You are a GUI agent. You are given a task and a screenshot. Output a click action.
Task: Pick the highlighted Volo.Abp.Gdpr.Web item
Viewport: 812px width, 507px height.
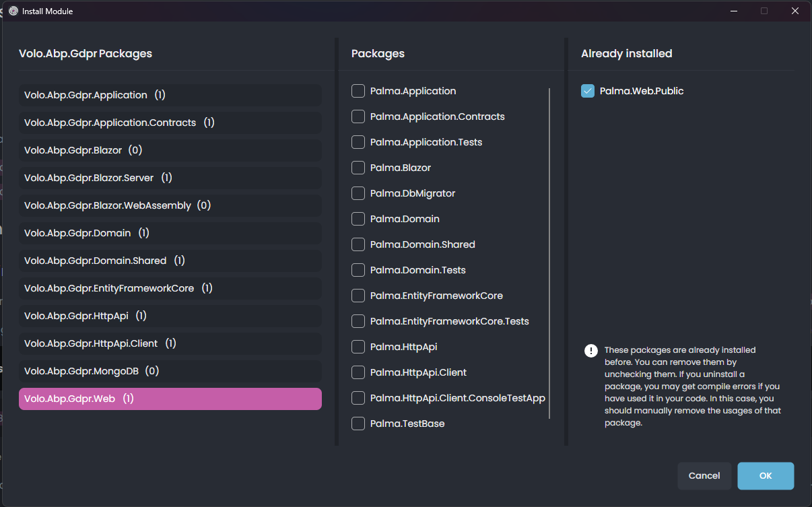pyautogui.click(x=170, y=399)
